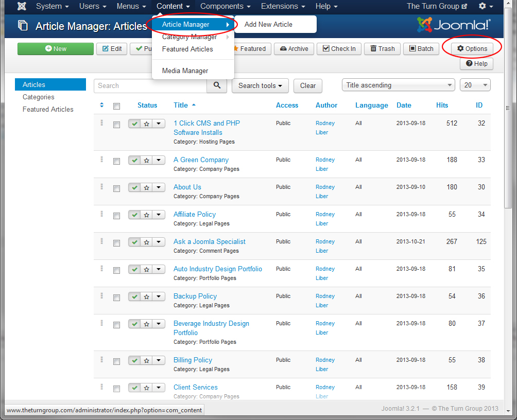Click the drag handle of Backup Policy row
The height and width of the screenshot is (420, 517).
(101, 296)
